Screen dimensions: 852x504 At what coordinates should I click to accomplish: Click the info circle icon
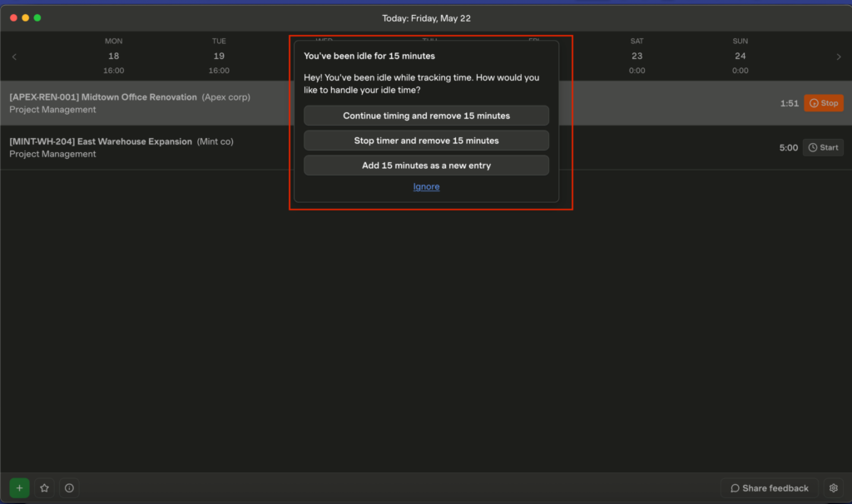(x=69, y=487)
